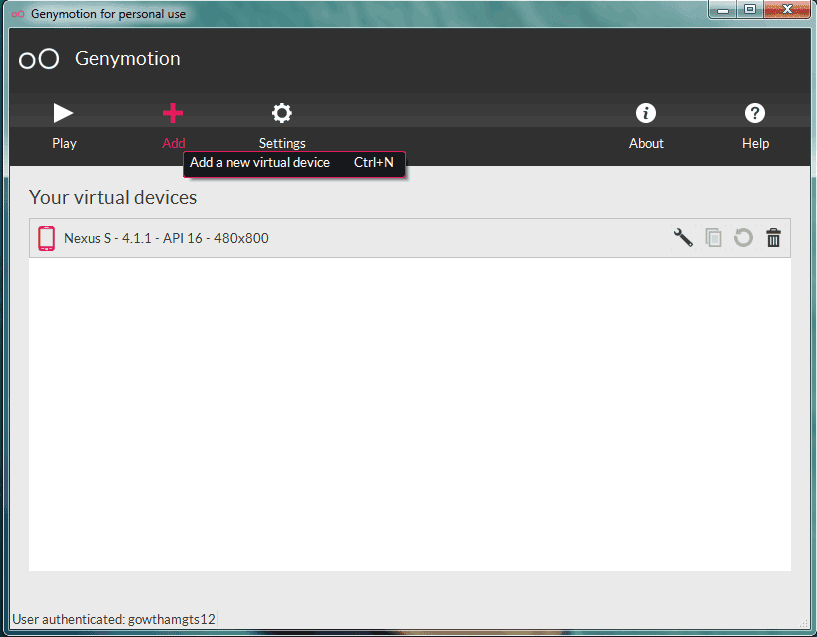Click the Play triangle icon
The height and width of the screenshot is (637, 817).
tap(63, 113)
